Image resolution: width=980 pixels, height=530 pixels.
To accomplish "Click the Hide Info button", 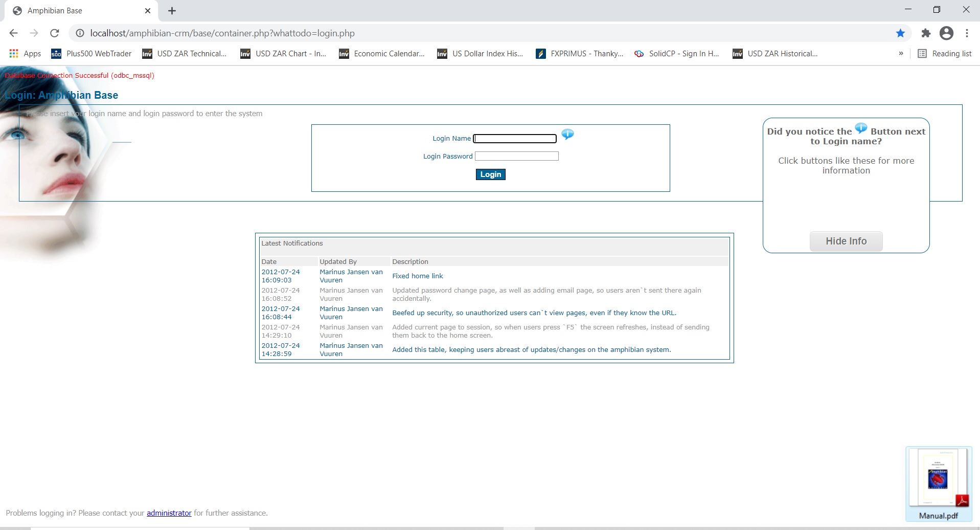I will pos(846,241).
